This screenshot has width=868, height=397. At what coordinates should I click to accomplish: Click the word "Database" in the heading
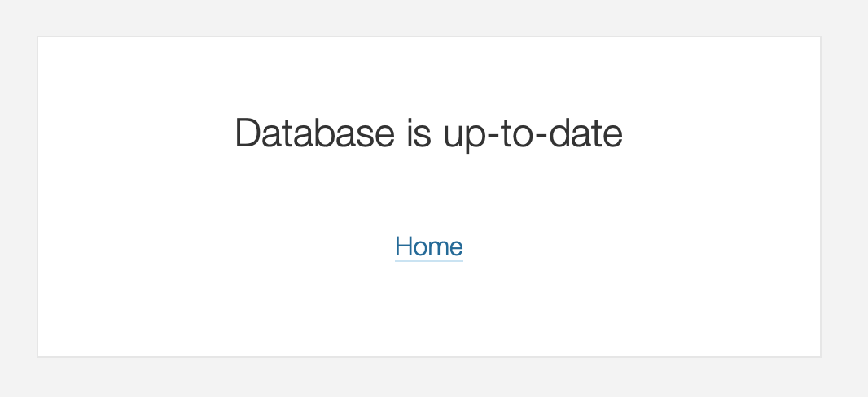tap(314, 133)
